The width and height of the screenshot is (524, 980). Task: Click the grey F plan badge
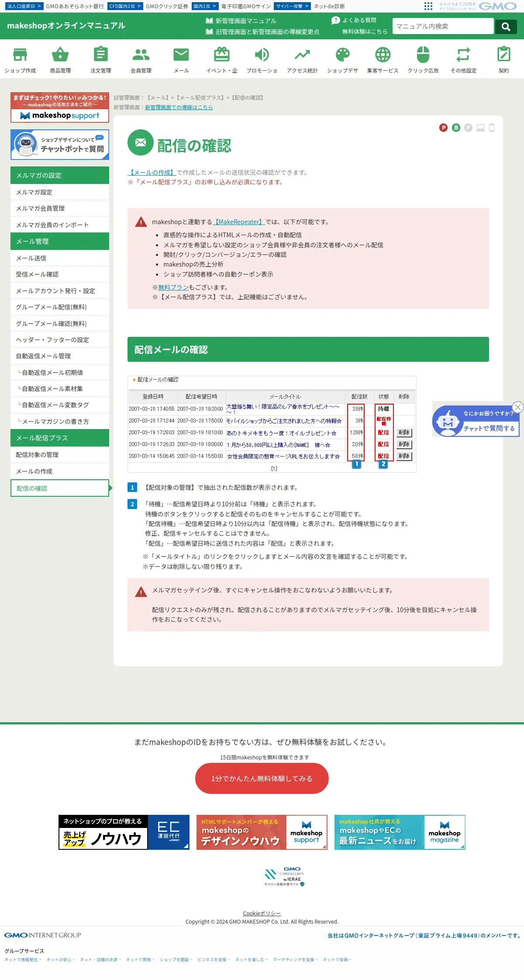coord(468,128)
